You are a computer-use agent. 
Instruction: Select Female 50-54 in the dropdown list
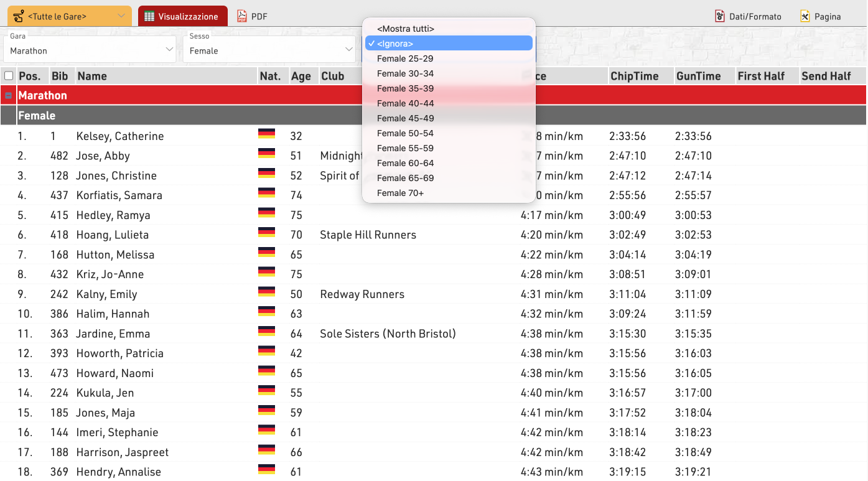[x=405, y=133]
